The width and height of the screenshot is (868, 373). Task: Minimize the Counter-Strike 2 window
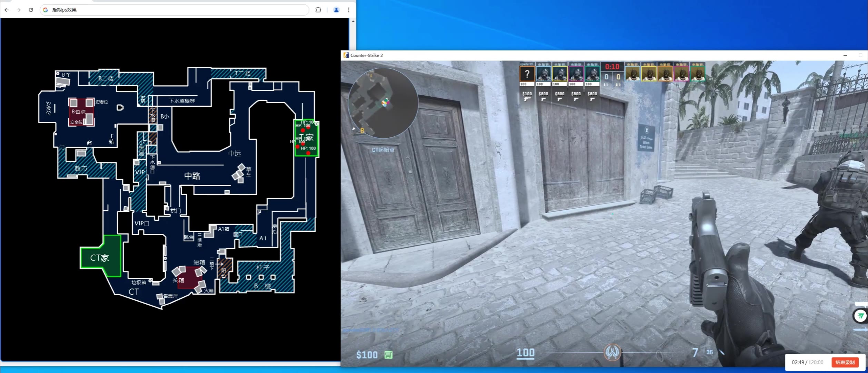pyautogui.click(x=845, y=55)
